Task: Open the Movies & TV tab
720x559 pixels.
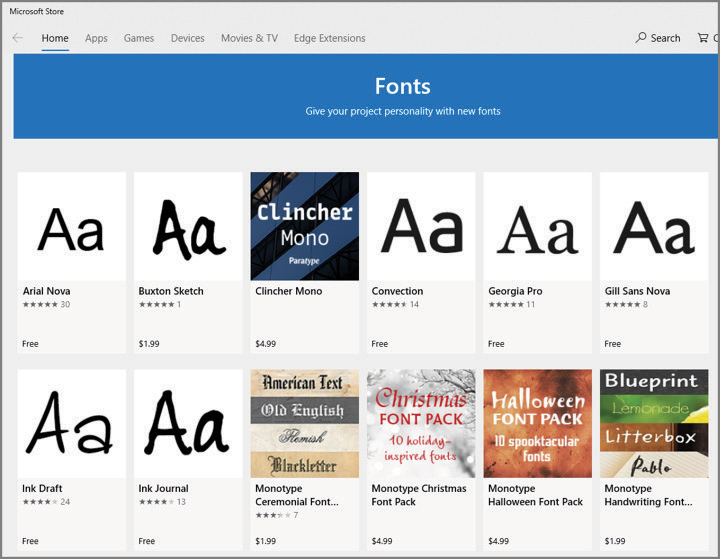Action: click(249, 38)
